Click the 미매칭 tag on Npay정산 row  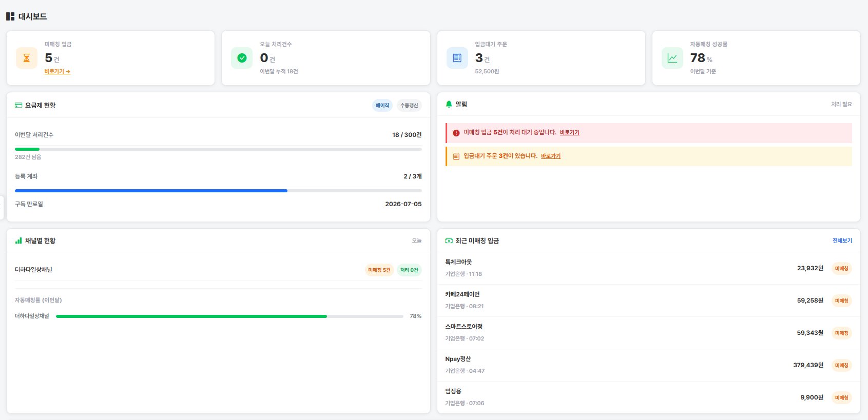pos(841,365)
